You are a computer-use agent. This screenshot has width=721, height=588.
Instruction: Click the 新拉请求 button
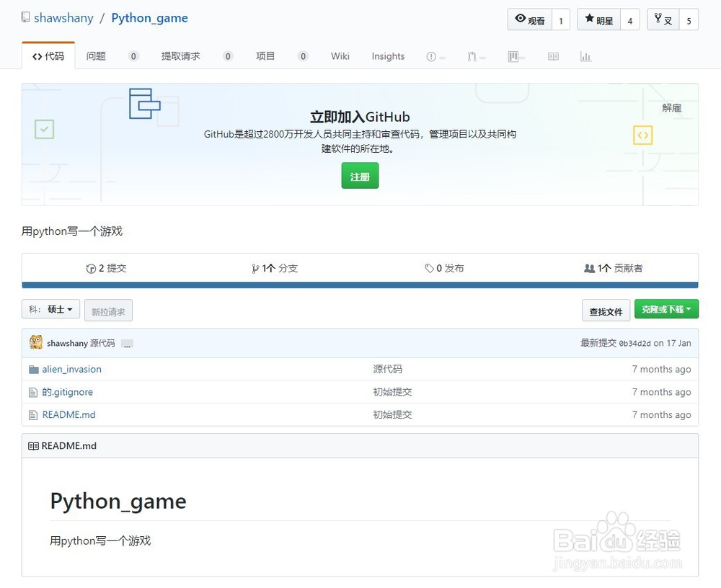tap(109, 311)
